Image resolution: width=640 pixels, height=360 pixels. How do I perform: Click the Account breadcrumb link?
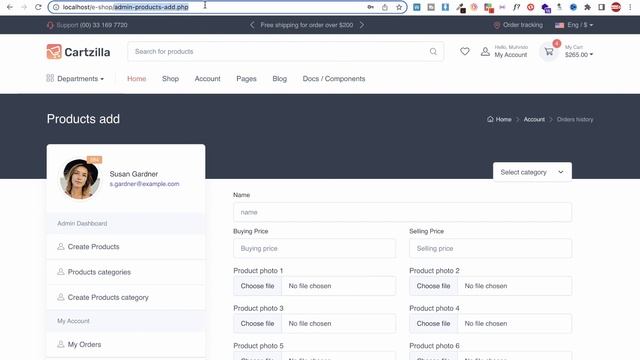[x=534, y=119]
